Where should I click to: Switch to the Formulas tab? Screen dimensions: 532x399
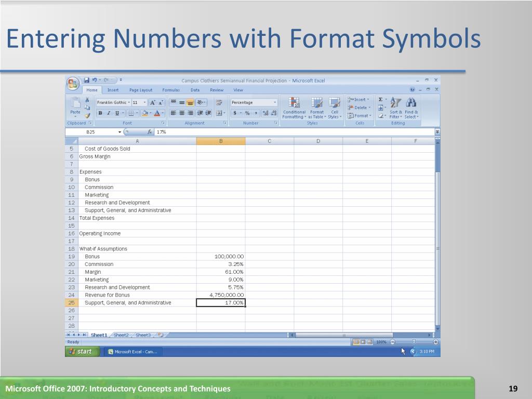[x=171, y=90]
